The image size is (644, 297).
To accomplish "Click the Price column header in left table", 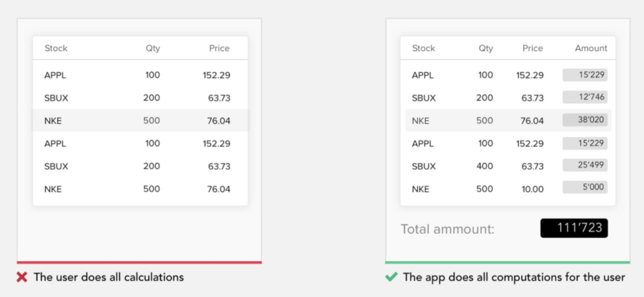I will pos(219,48).
